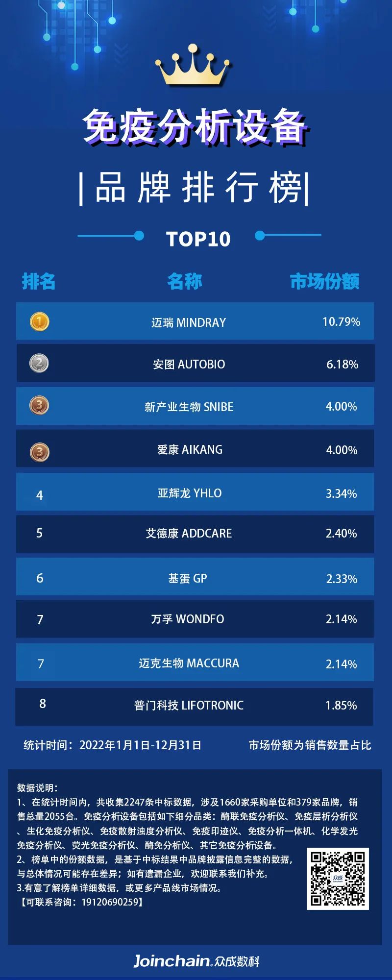Click the golden crown icon
392x980 pixels.
(x=193, y=66)
